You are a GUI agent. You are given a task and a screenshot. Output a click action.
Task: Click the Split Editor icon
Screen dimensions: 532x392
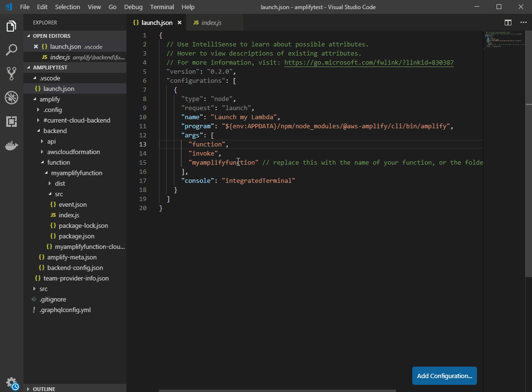coord(508,22)
